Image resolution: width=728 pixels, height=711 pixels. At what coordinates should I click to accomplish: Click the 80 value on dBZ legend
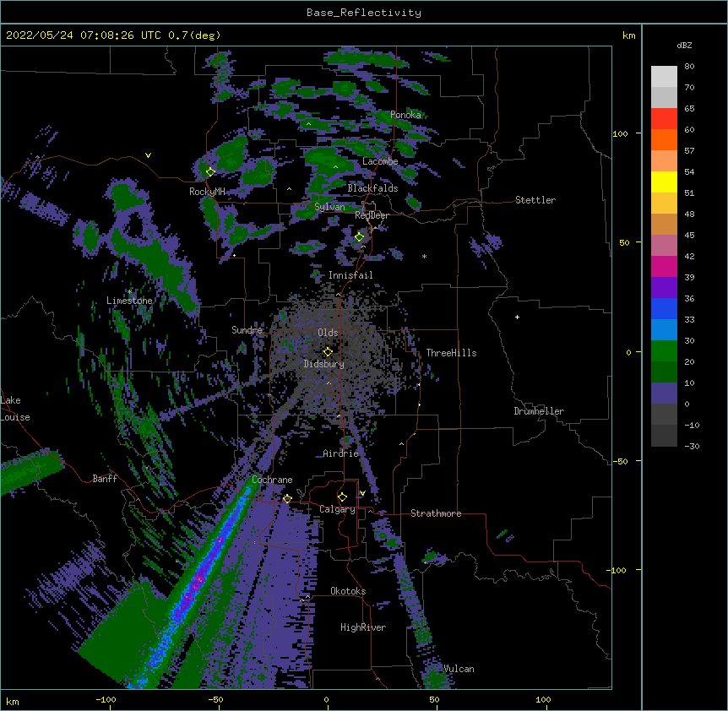[689, 67]
